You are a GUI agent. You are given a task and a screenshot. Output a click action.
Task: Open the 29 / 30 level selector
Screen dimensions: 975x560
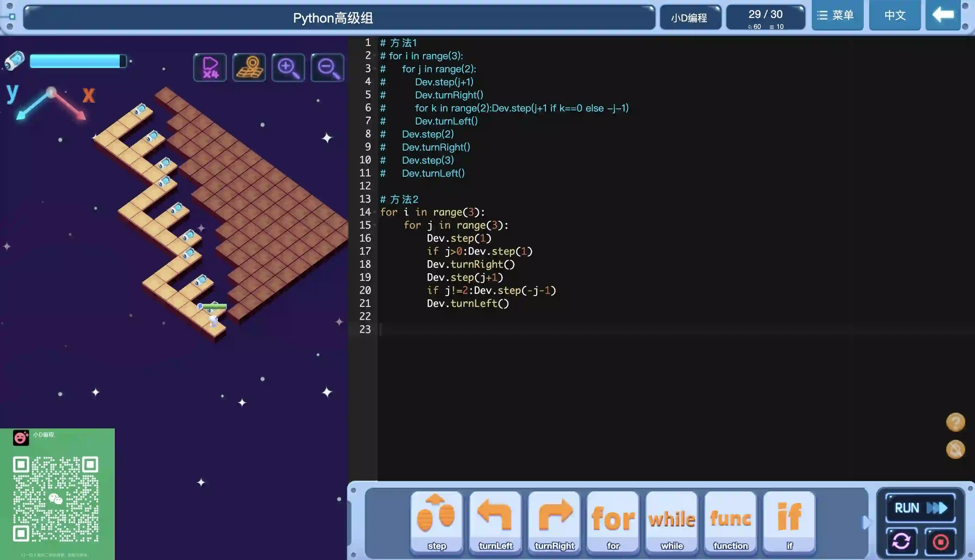(765, 18)
